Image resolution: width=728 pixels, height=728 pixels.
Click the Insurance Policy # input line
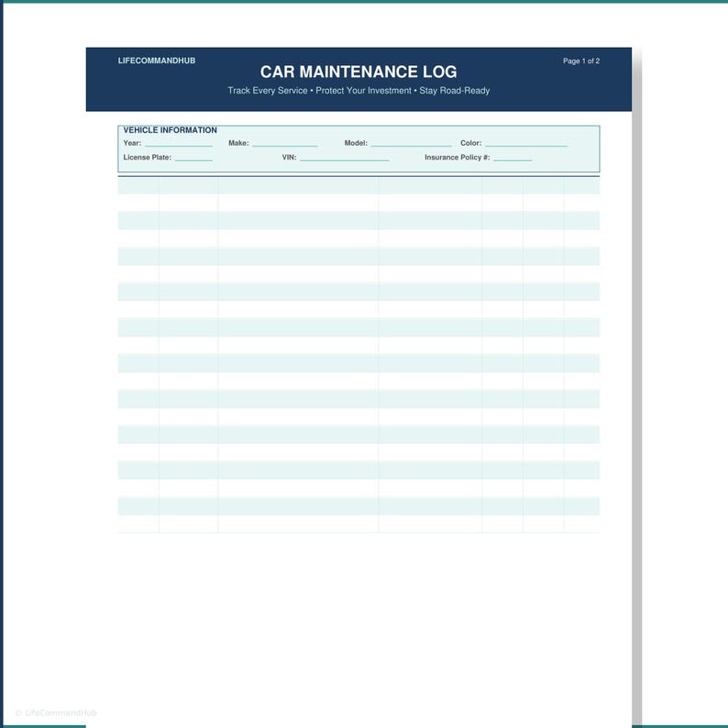(x=513, y=160)
